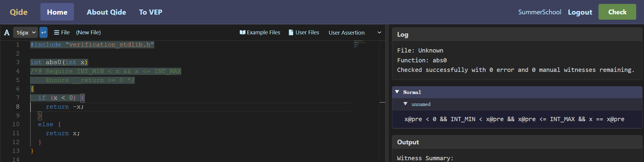Viewport: 644px width, 162px height.
Task: Click the Qide logo
Action: [19, 12]
